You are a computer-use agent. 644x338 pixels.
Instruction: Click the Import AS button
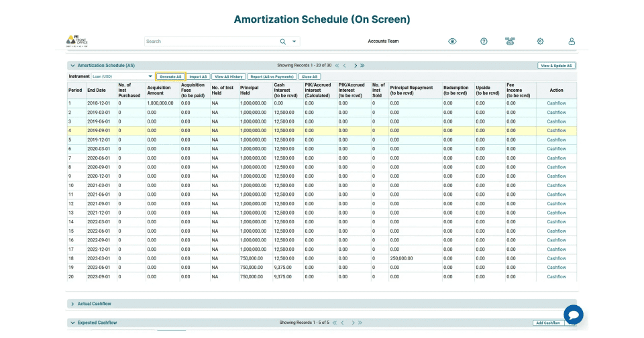198,76
